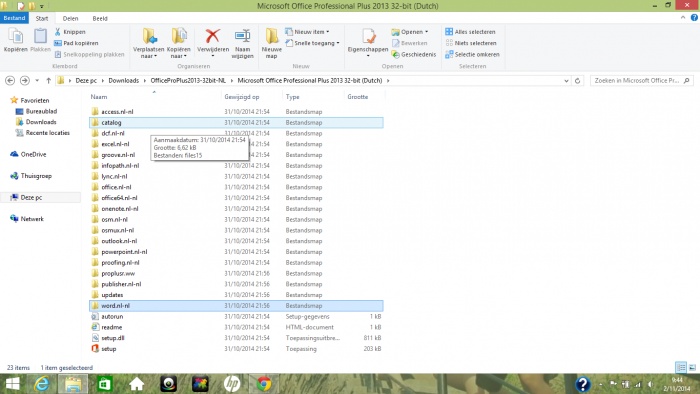The width and height of the screenshot is (700, 394).
Task: Launch Google Chrome from taskbar
Action: click(x=264, y=384)
